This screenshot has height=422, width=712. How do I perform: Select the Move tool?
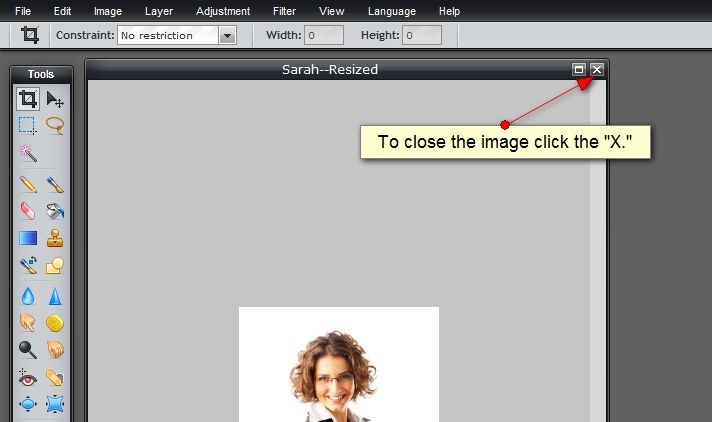coord(55,98)
